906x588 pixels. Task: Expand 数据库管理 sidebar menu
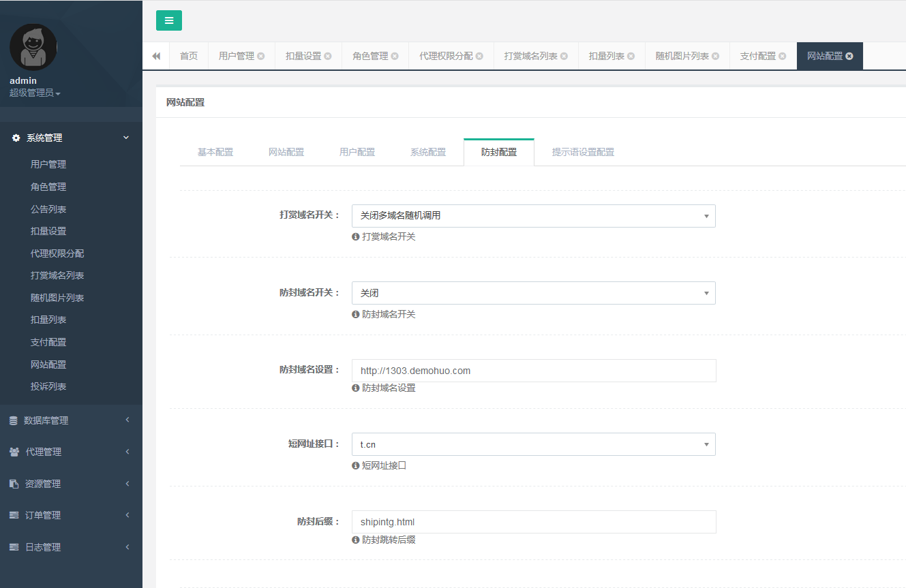[71, 420]
